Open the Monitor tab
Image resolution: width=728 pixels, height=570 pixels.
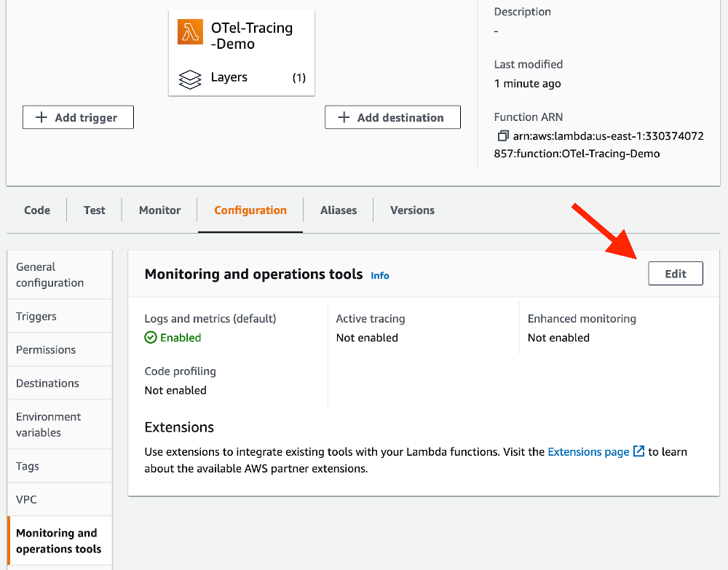click(159, 210)
